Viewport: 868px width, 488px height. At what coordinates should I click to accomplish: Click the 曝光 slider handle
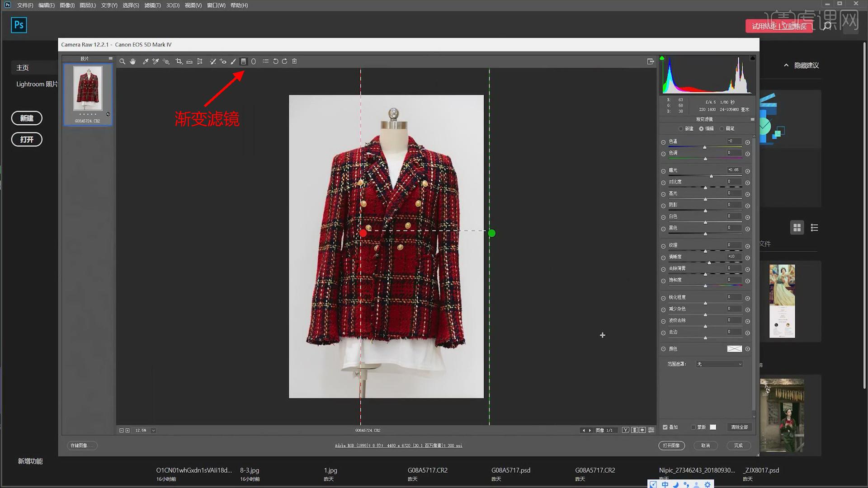pos(711,176)
